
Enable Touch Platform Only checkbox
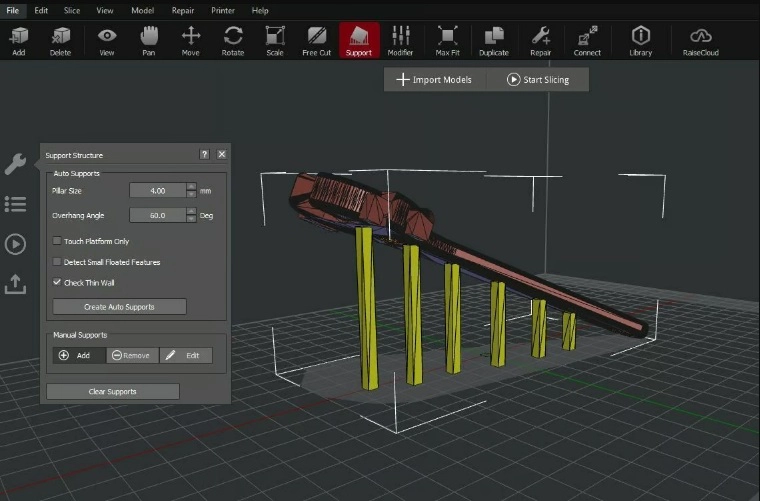57,241
